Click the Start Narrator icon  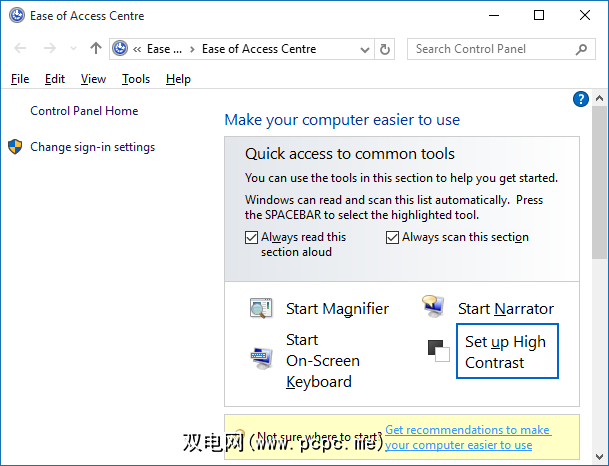coord(433,306)
